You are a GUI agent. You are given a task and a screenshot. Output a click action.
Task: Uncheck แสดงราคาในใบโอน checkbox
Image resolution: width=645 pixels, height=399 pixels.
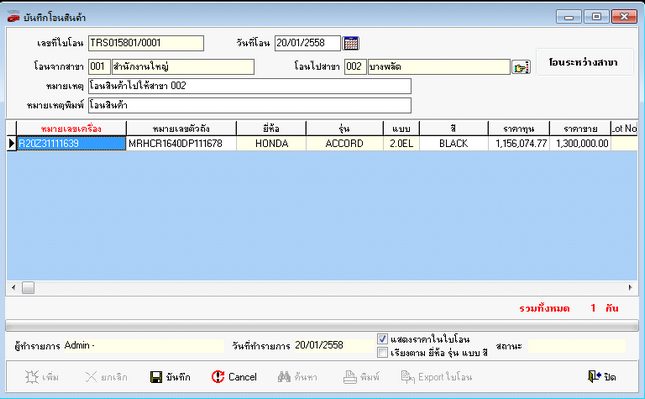pyautogui.click(x=383, y=339)
